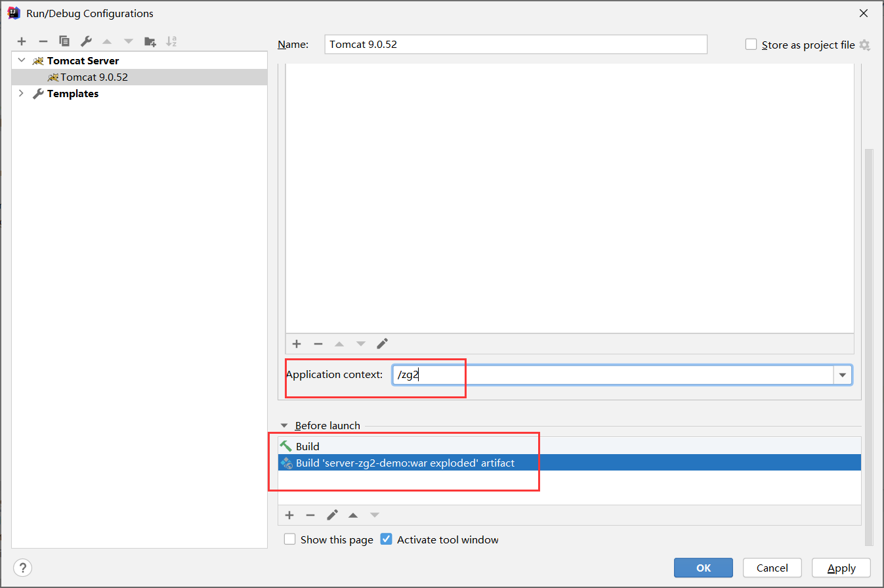Copy configuration icon in left toolbar

click(64, 41)
